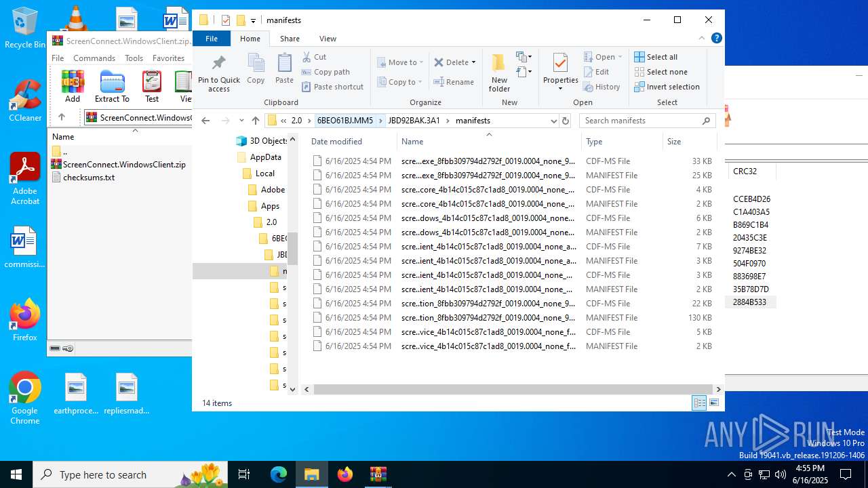868x488 pixels.
Task: Click Rename in Organize group
Action: (454, 82)
